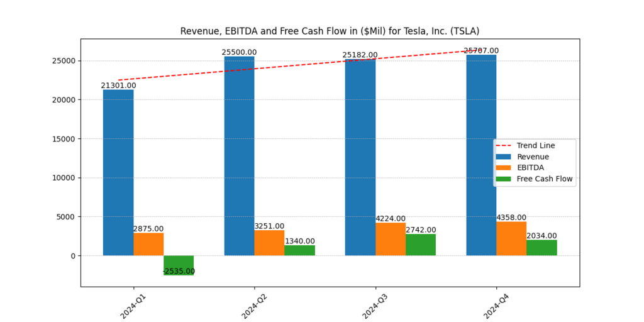This screenshot has height=322, width=644.
Task: Click the 2024-Q4 x-axis tick label
Action: 496,305
